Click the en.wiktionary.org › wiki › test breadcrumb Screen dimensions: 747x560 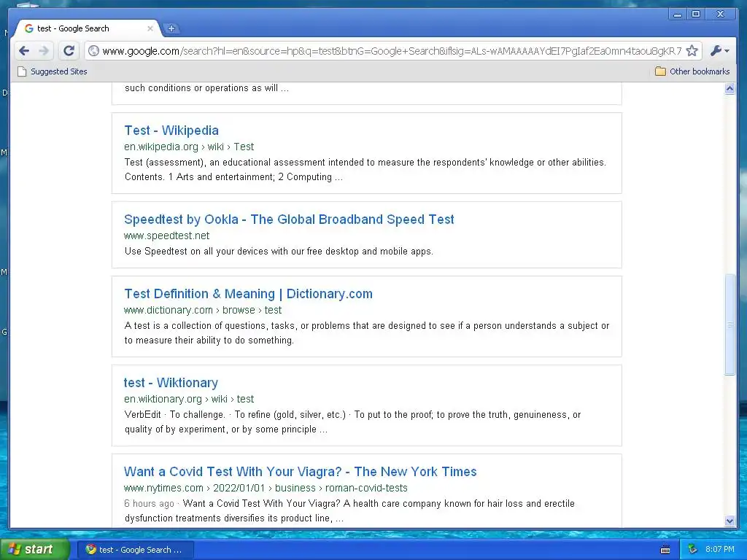click(189, 399)
